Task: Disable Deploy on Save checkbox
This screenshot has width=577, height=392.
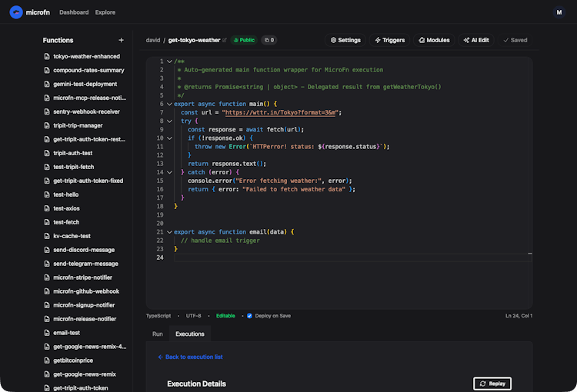Action: coord(249,315)
